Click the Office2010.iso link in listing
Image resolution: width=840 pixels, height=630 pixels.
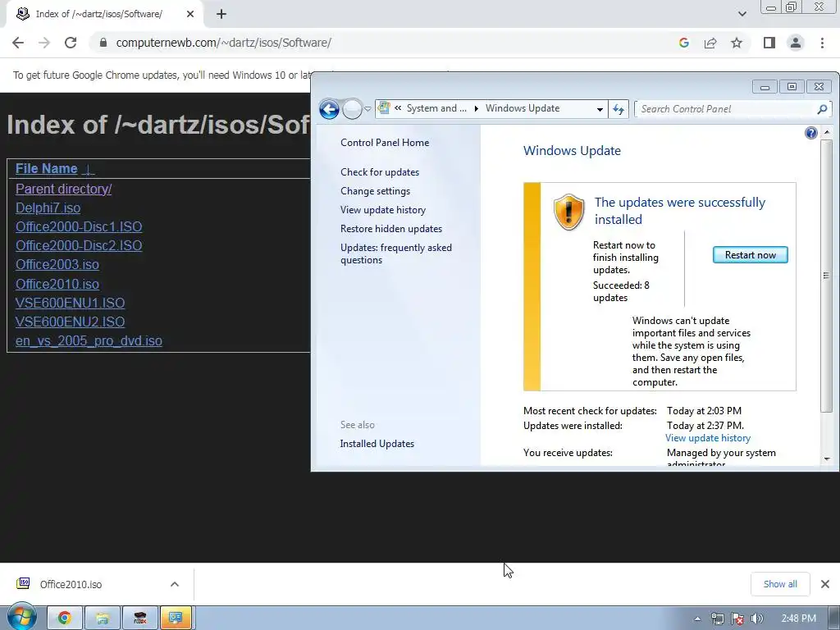pyautogui.click(x=57, y=284)
